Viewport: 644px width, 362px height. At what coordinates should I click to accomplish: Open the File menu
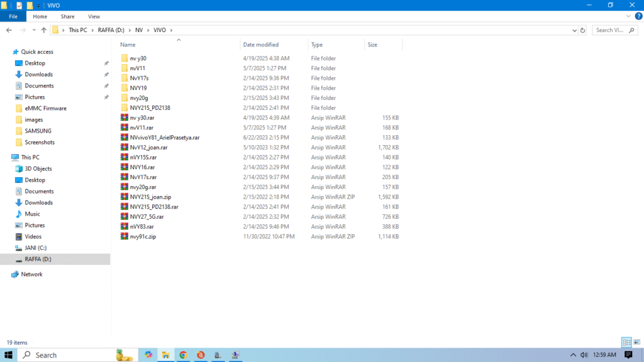(13, 16)
